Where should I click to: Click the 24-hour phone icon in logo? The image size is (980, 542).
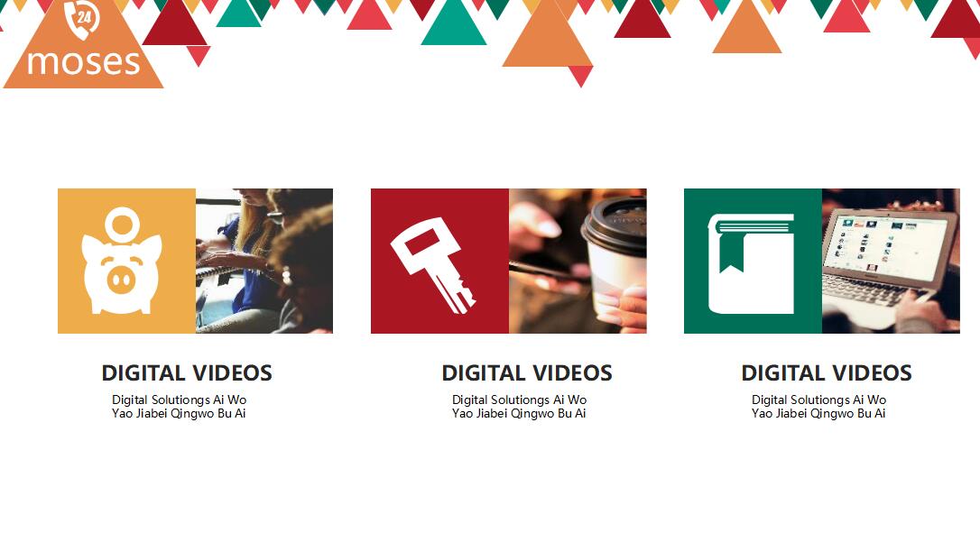tap(82, 18)
